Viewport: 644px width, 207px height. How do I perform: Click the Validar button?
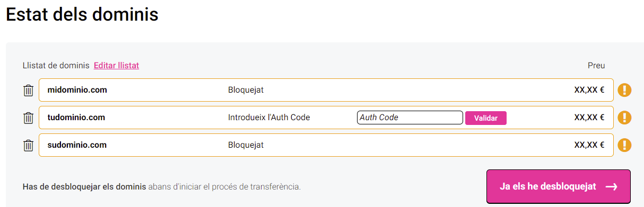(485, 118)
